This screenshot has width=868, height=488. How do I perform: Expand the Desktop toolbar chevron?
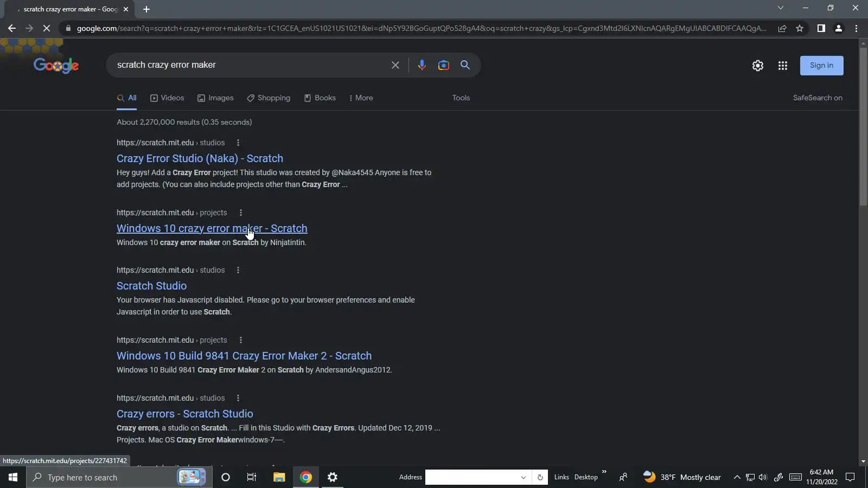[x=604, y=472]
